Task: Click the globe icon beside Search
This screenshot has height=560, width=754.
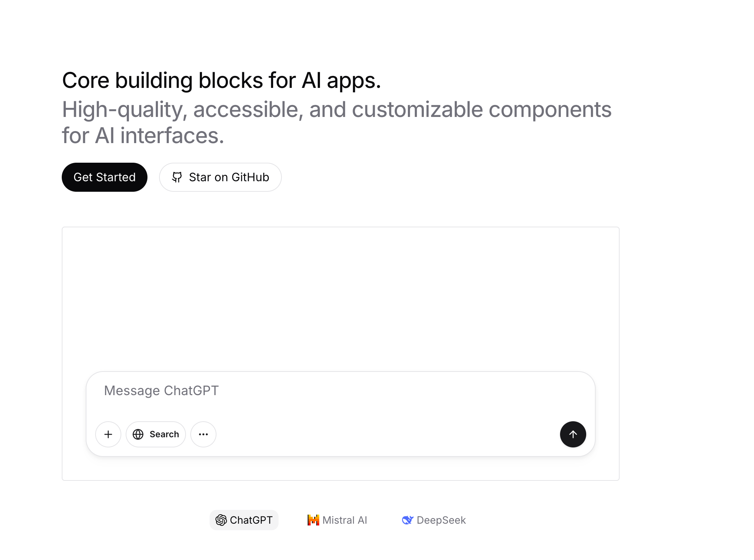Action: click(138, 434)
